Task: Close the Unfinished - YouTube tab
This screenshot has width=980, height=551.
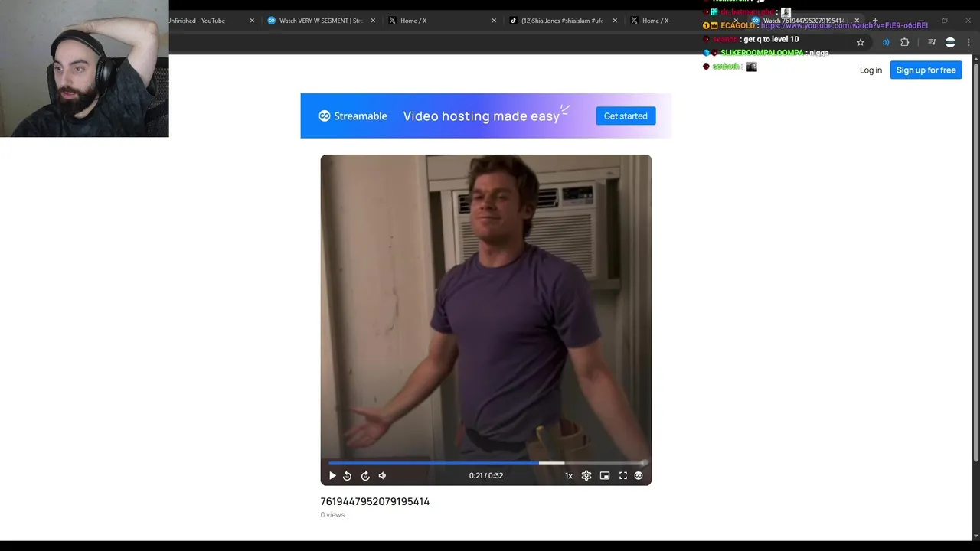Action: (252, 21)
